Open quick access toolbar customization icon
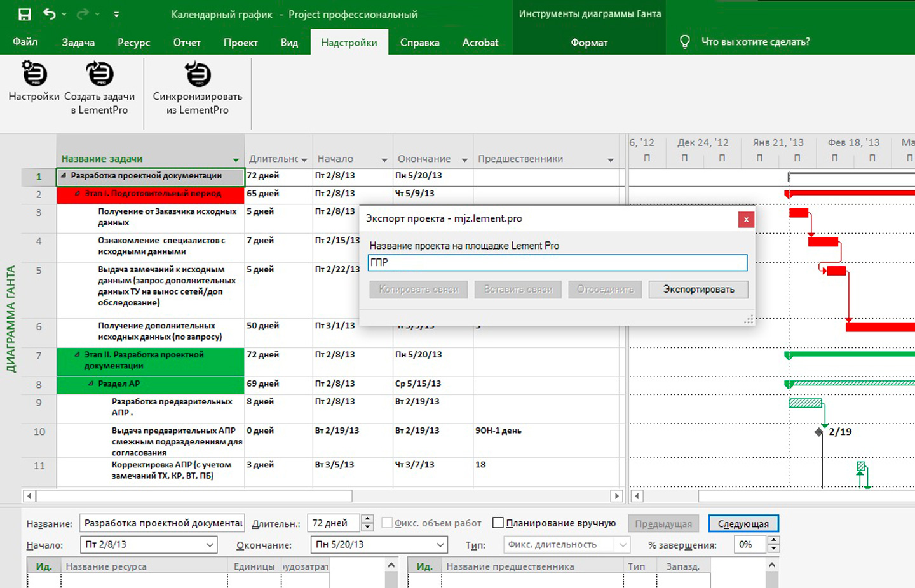 click(x=116, y=14)
